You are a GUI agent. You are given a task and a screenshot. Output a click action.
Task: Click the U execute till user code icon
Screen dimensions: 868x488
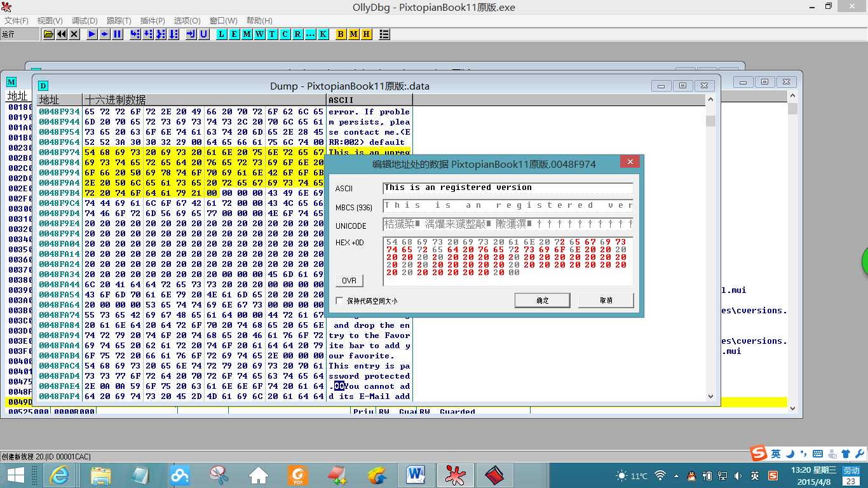click(x=204, y=34)
